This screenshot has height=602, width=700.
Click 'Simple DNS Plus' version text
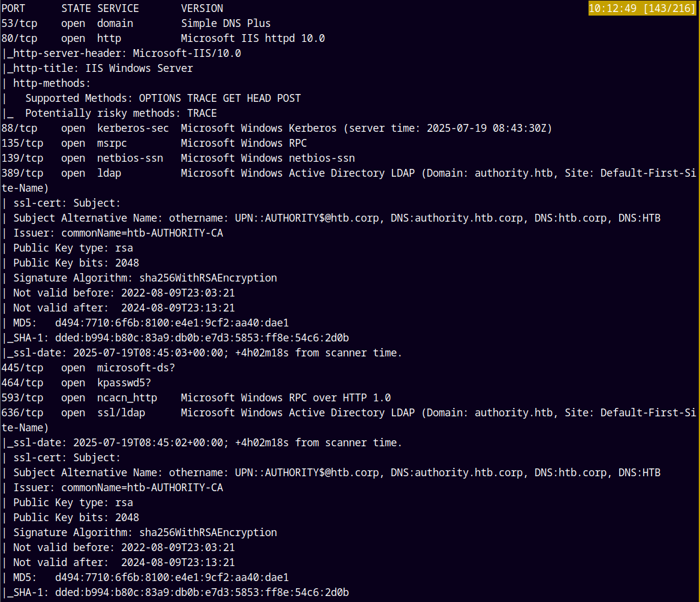coord(225,23)
